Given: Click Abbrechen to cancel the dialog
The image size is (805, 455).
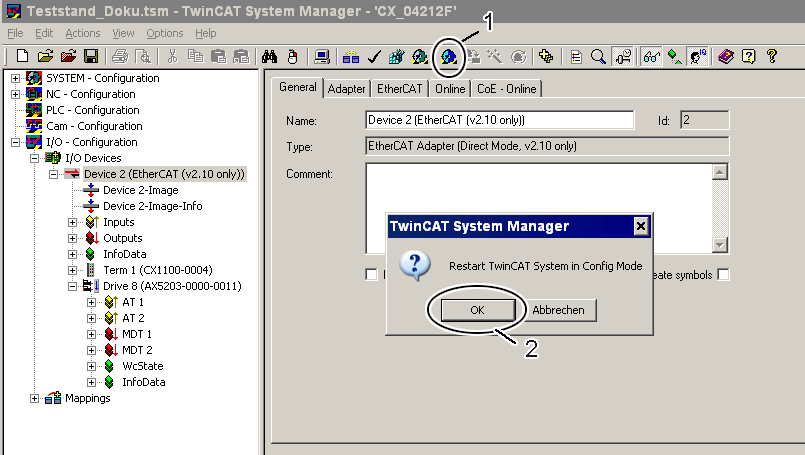Looking at the screenshot, I should coord(559,310).
